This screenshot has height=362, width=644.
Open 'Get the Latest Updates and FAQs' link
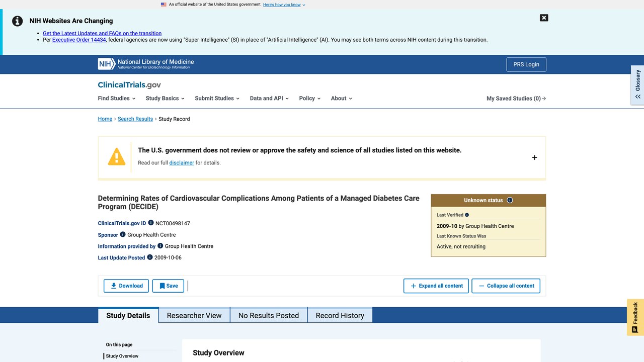(102, 33)
